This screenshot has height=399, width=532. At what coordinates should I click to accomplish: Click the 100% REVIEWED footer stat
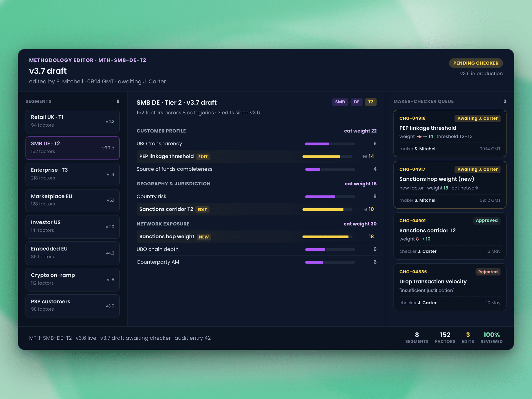(x=492, y=337)
